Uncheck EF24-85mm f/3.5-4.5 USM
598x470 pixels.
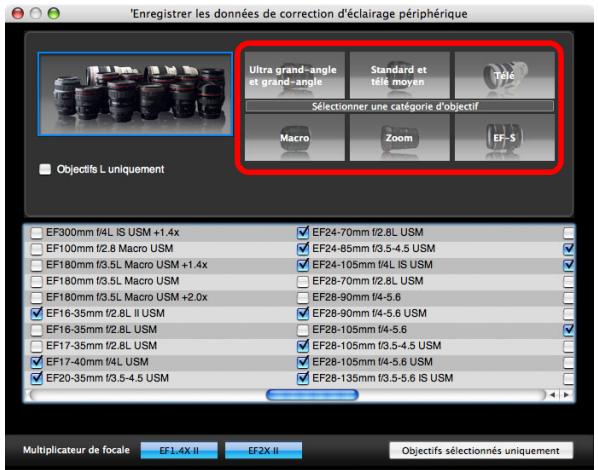click(303, 249)
